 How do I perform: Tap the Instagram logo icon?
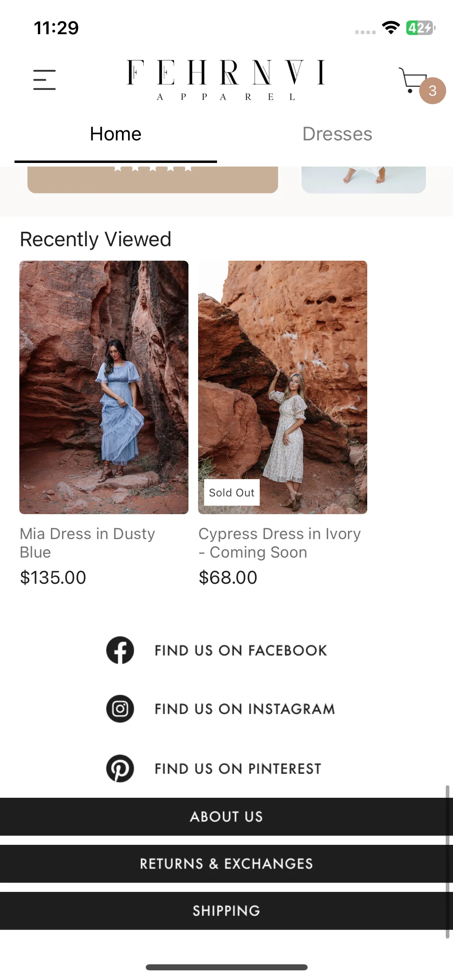click(120, 709)
